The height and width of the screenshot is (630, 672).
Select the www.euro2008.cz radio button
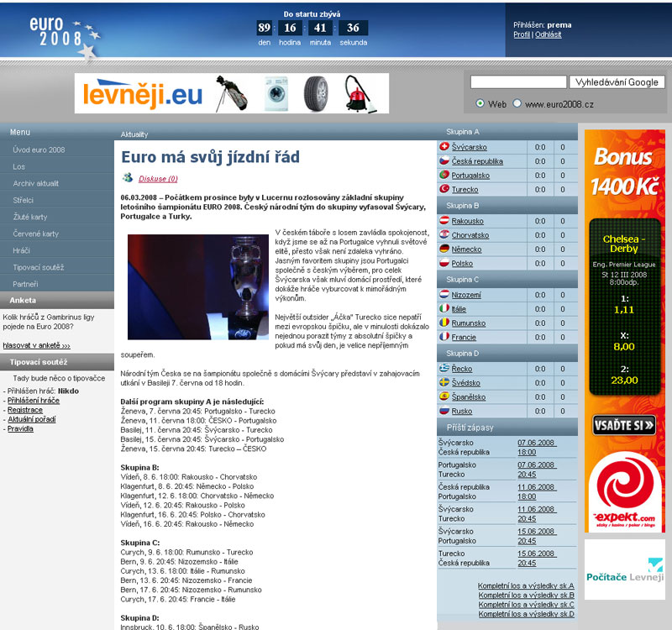pos(517,103)
